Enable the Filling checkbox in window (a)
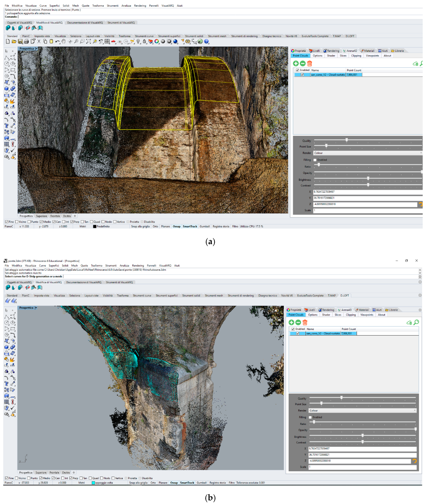Image resolution: width=428 pixels, height=504 pixels. point(315,160)
